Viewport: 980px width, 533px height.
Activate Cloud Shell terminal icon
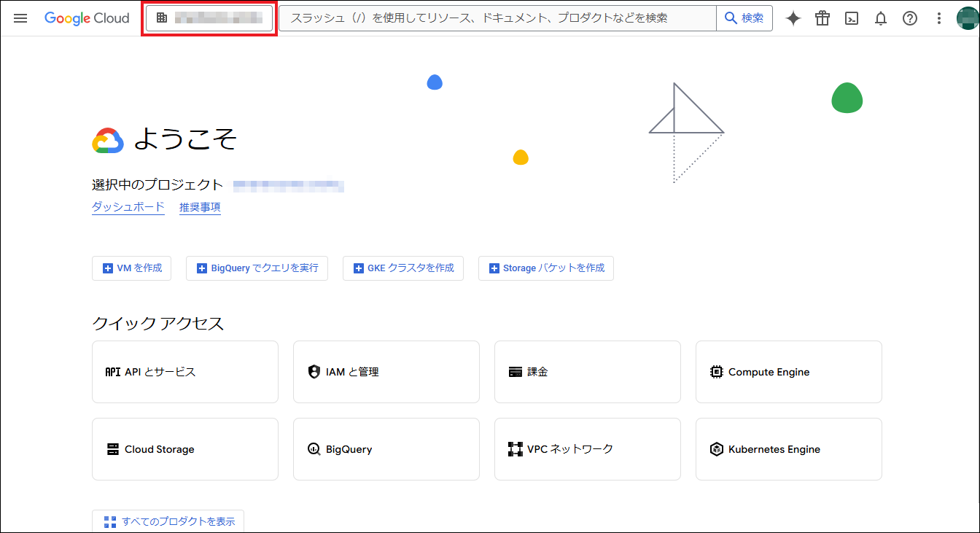click(852, 18)
